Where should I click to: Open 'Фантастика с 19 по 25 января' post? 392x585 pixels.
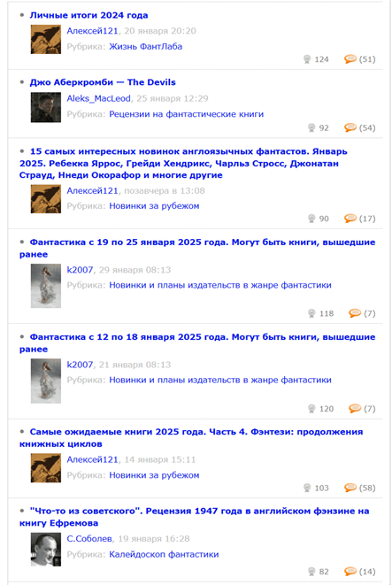coord(197,248)
